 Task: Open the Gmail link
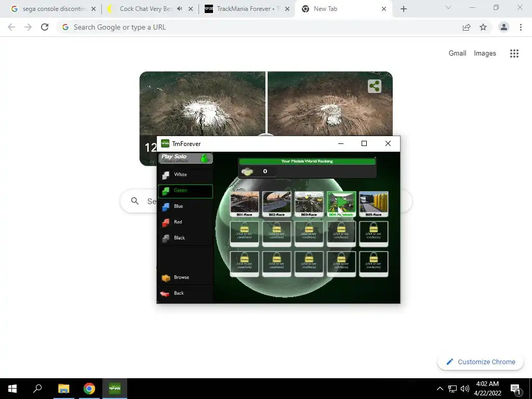point(457,54)
